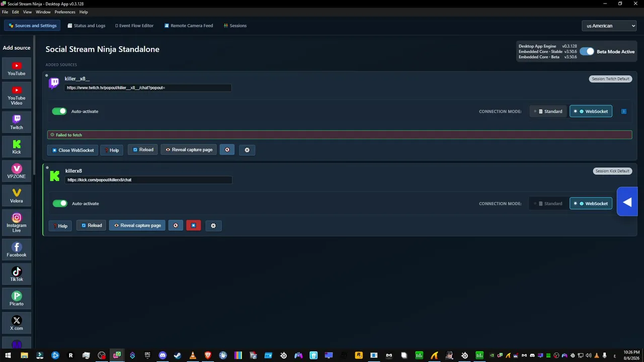
Task: Open the Preferences menu
Action: tap(65, 12)
